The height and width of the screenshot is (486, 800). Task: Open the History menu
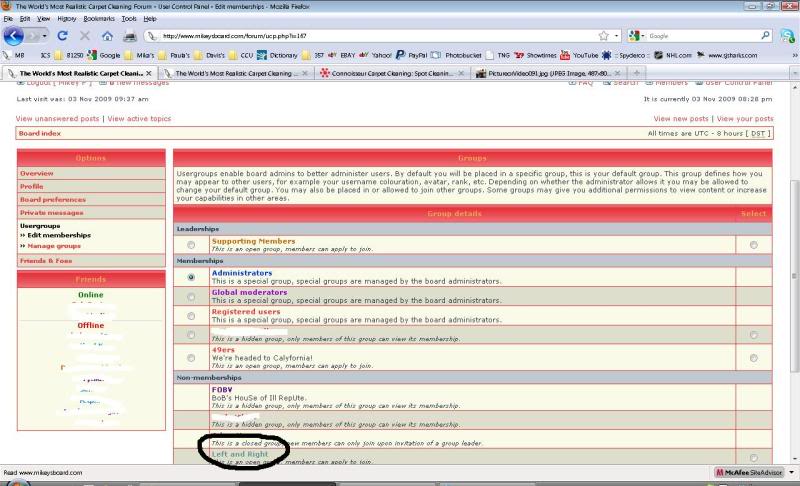[65, 18]
